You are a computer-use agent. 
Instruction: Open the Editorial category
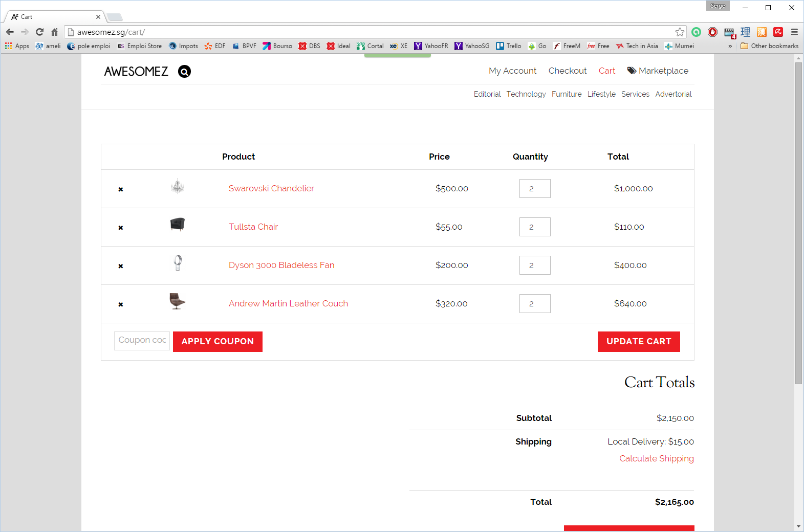pos(487,94)
